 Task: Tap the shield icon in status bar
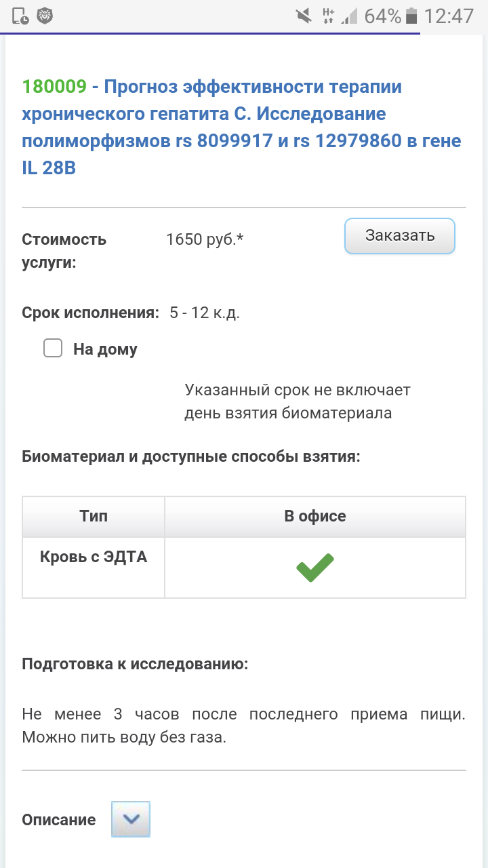[x=45, y=16]
